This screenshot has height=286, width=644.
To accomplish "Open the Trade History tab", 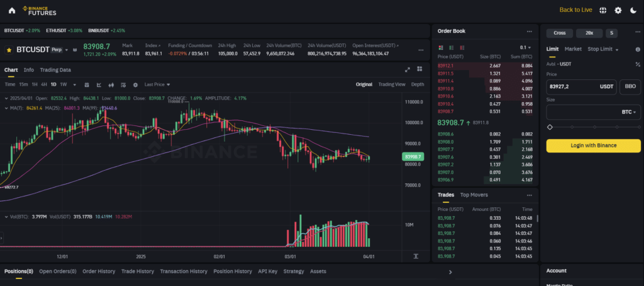I will pos(138,272).
